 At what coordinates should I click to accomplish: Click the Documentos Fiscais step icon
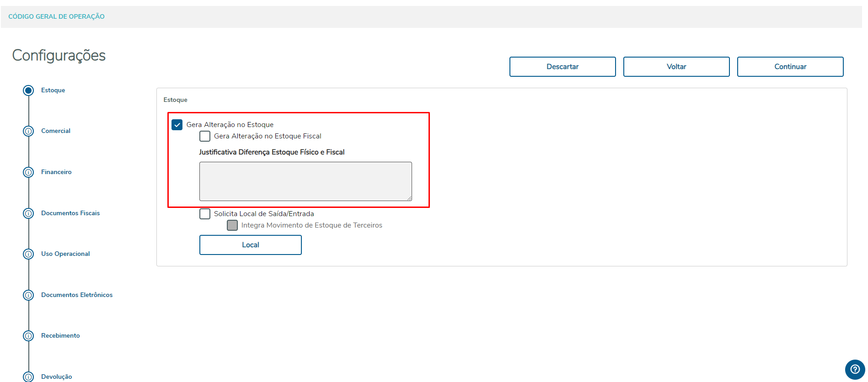tap(28, 213)
